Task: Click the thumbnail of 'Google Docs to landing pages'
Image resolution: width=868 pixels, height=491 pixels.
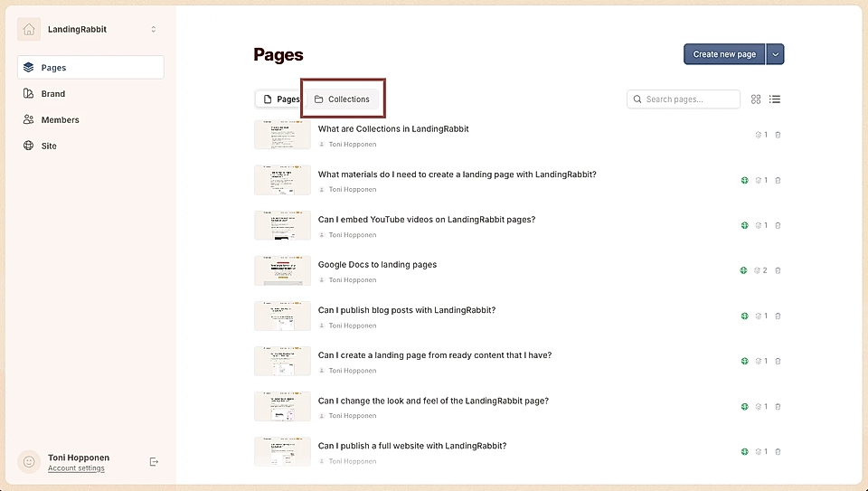Action: click(282, 270)
